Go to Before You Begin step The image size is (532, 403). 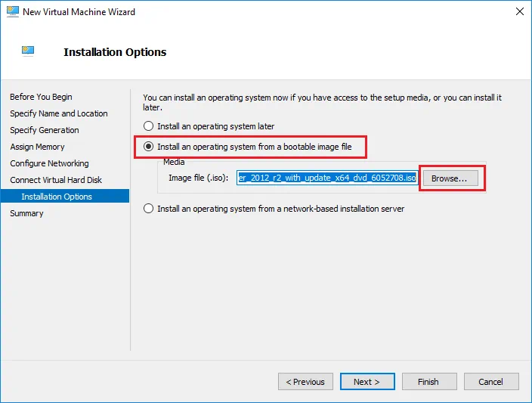(x=41, y=97)
